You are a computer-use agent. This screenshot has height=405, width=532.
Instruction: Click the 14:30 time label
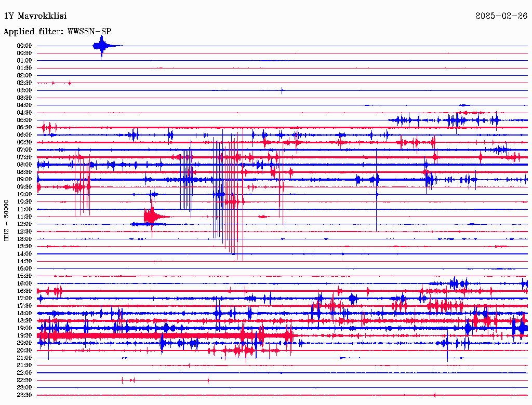point(24,262)
